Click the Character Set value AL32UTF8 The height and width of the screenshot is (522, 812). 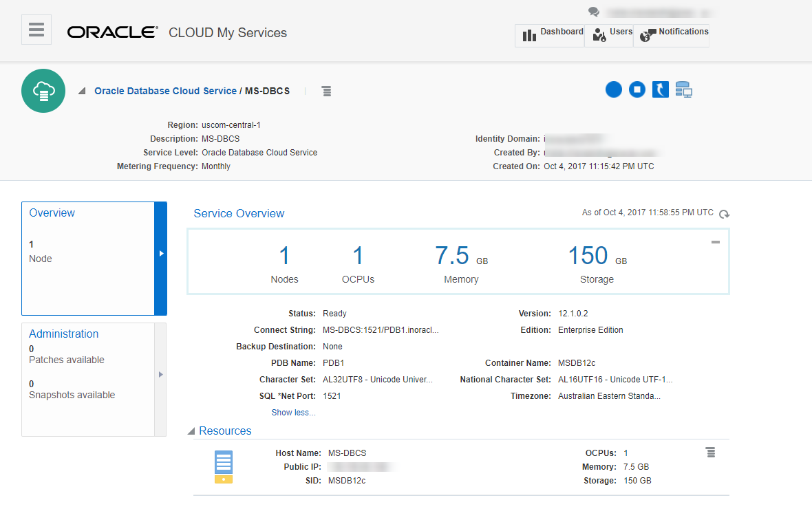pyautogui.click(x=378, y=380)
